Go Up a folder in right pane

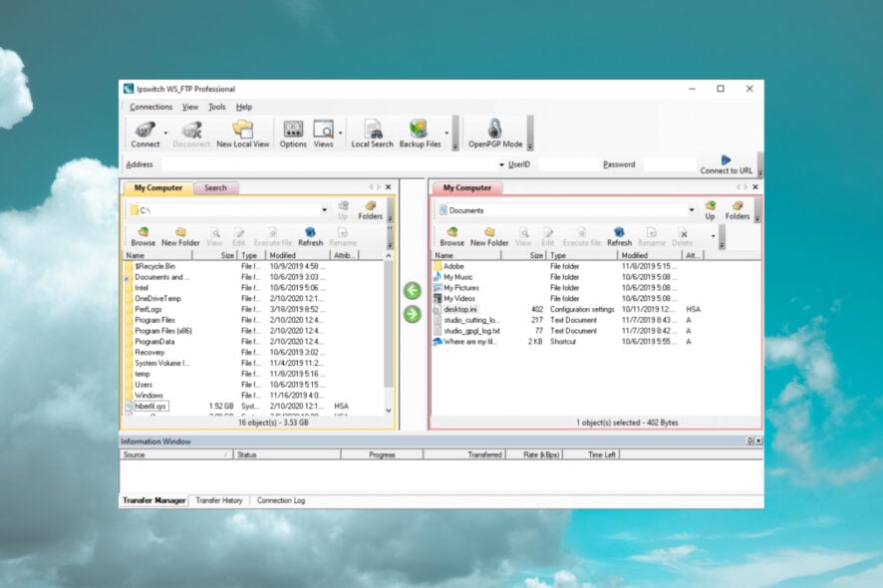[x=711, y=210]
